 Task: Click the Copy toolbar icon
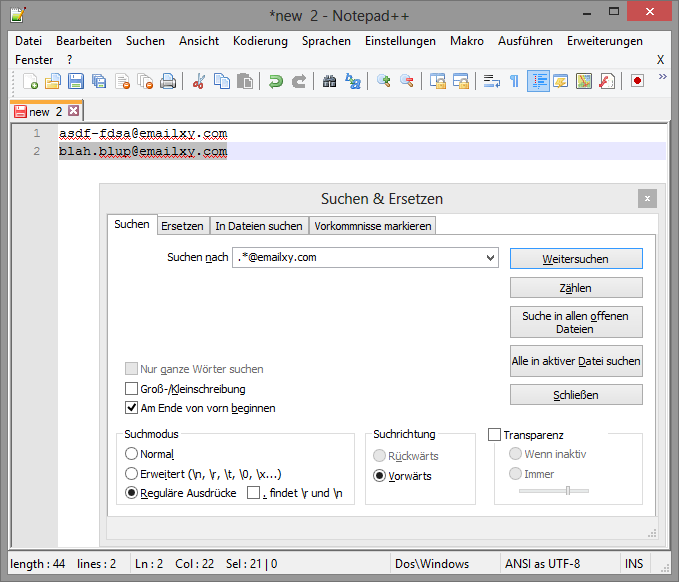tap(222, 81)
